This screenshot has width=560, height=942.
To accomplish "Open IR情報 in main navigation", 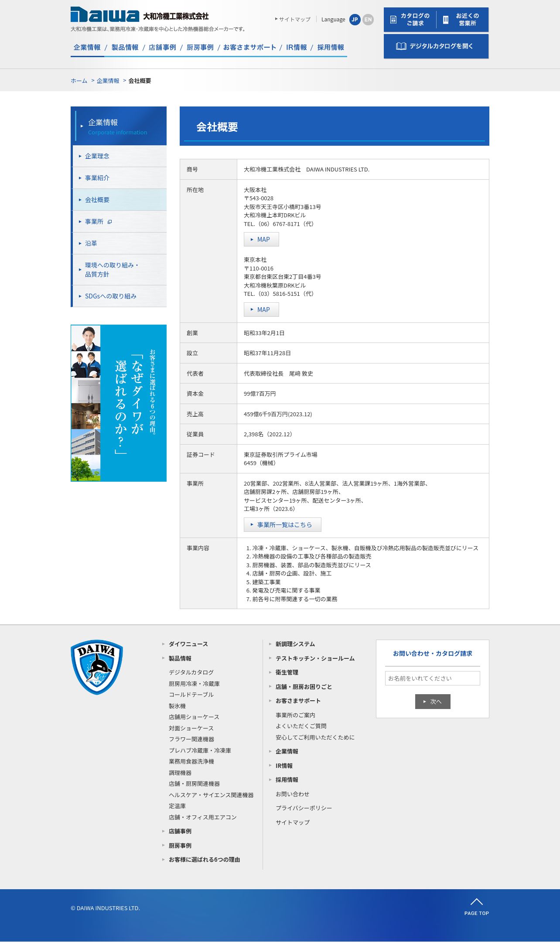I will point(297,47).
